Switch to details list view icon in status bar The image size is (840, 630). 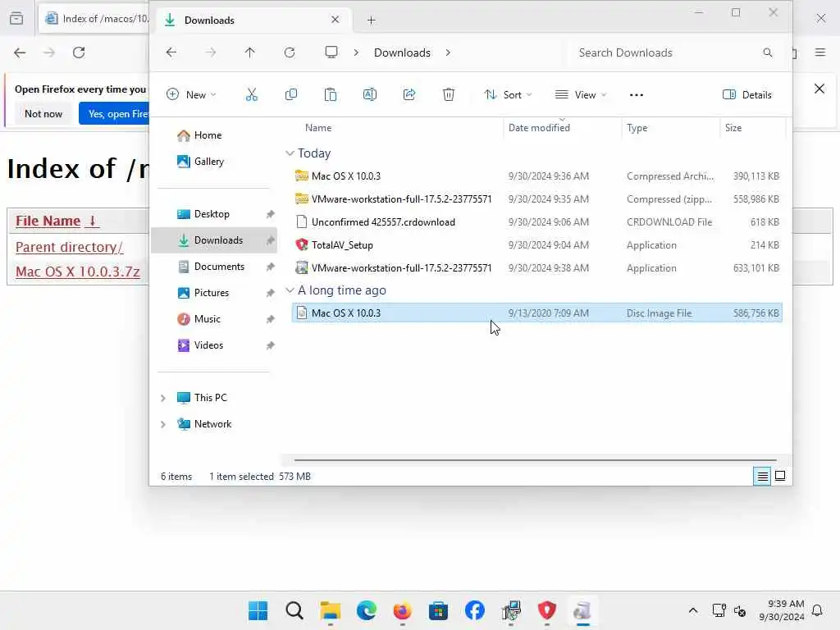[x=762, y=476]
